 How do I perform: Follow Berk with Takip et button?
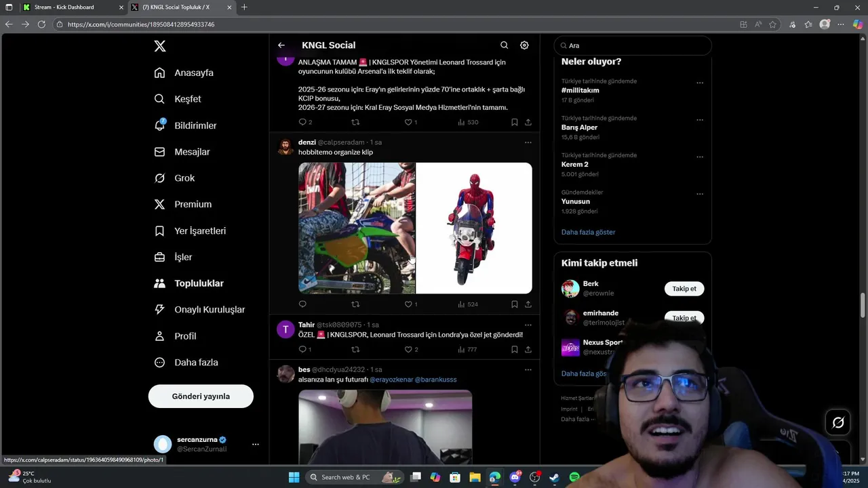(x=684, y=289)
